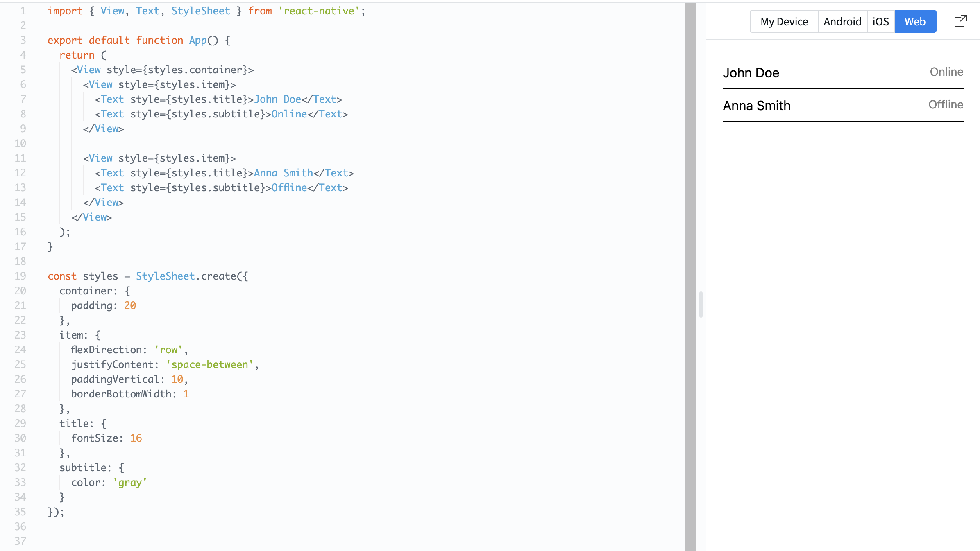Viewport: 980px width, 551px height.
Task: Click fontSize value 16 in code
Action: pos(136,438)
